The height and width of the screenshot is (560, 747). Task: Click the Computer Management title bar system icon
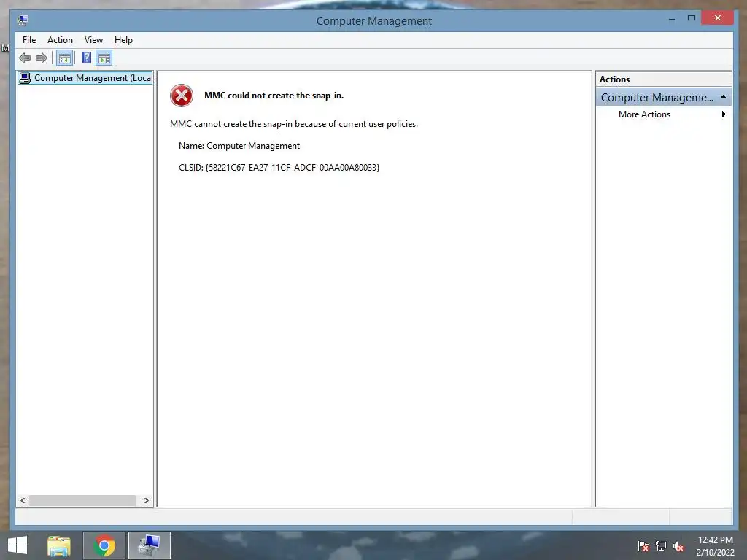coord(23,20)
